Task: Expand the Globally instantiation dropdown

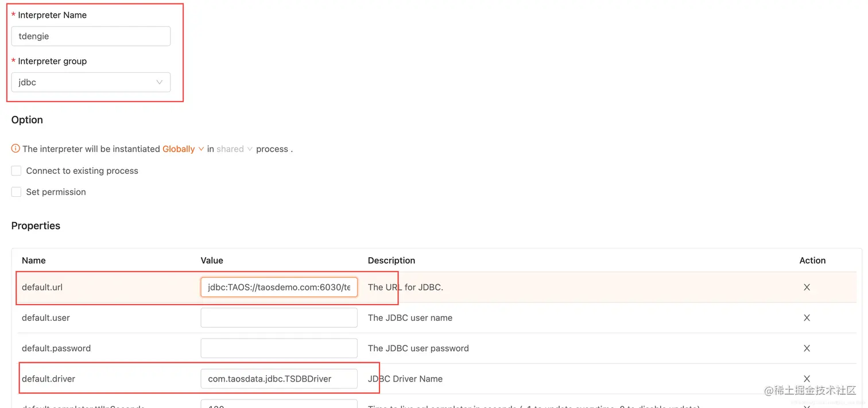Action: tap(183, 149)
